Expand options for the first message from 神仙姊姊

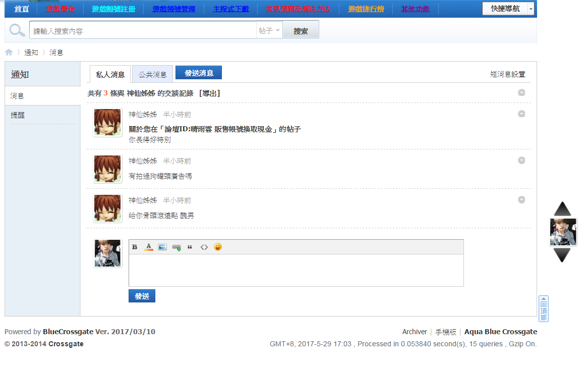(x=521, y=114)
